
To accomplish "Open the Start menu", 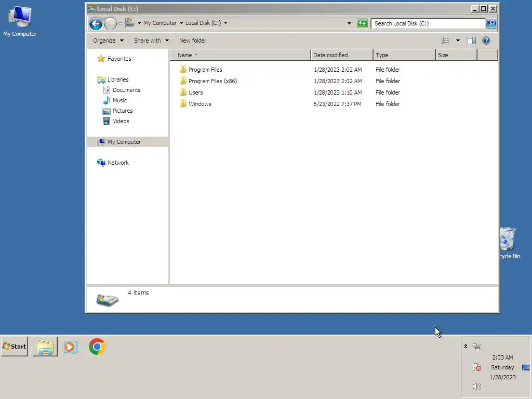I will pyautogui.click(x=15, y=347).
